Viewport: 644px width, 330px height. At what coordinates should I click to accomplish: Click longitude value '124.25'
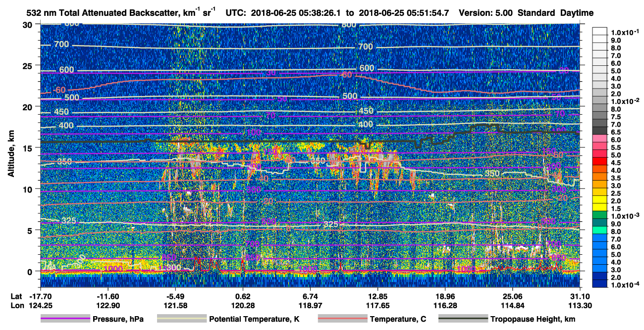(40, 305)
